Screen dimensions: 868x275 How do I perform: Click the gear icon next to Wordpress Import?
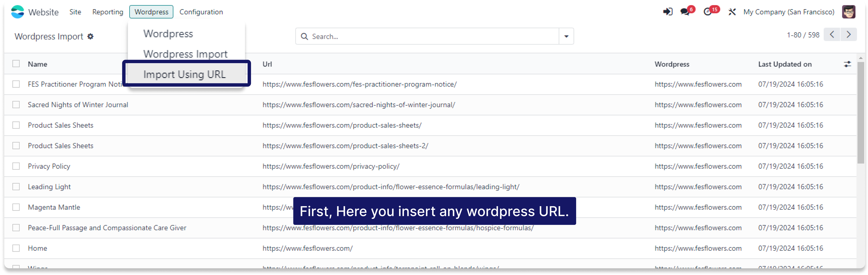click(90, 36)
